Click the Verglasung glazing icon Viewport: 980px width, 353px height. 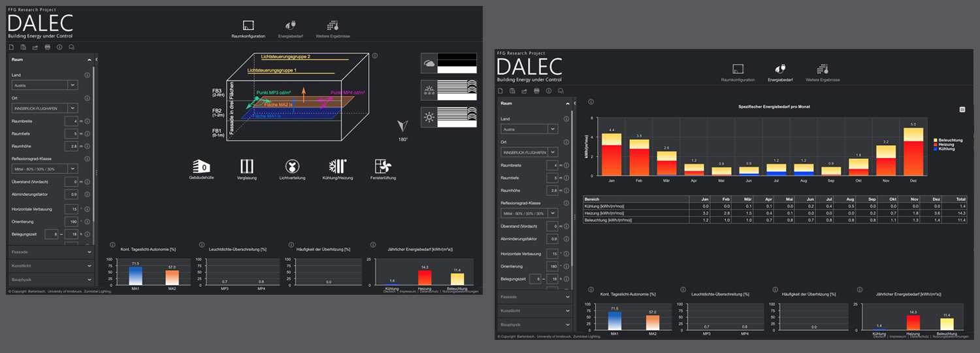(246, 166)
